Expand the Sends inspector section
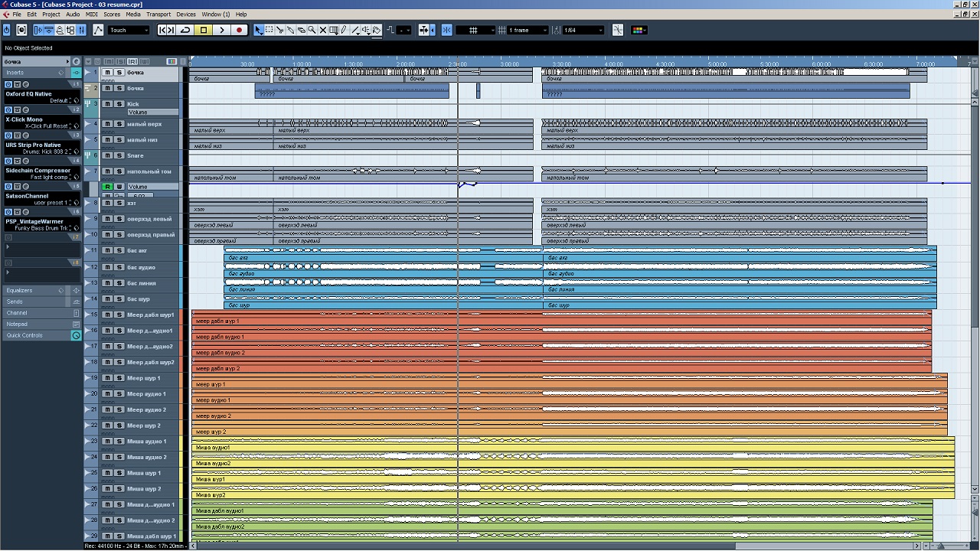 point(41,302)
